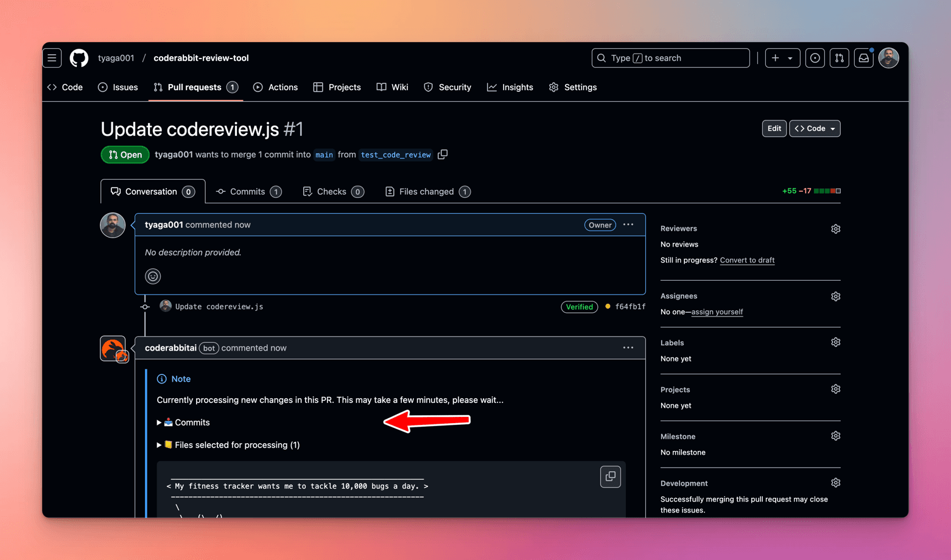Select the Files changed tab
951x560 pixels.
click(427, 192)
